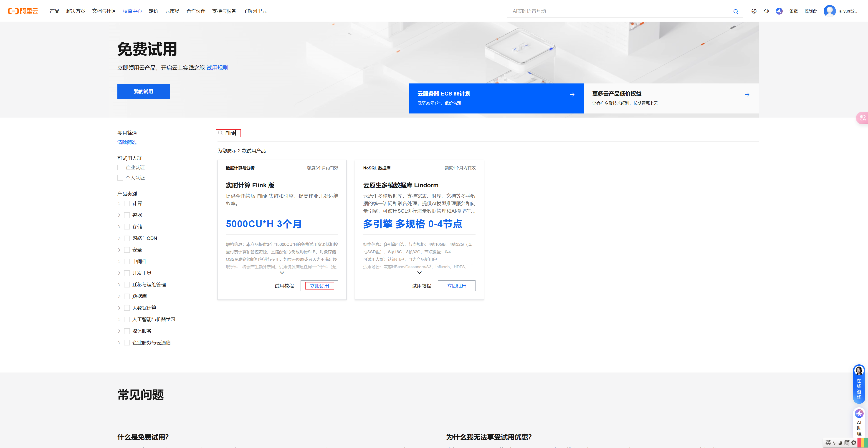The image size is (868, 448).
Task: Check the 存储 category checkbox
Action: pyautogui.click(x=127, y=227)
